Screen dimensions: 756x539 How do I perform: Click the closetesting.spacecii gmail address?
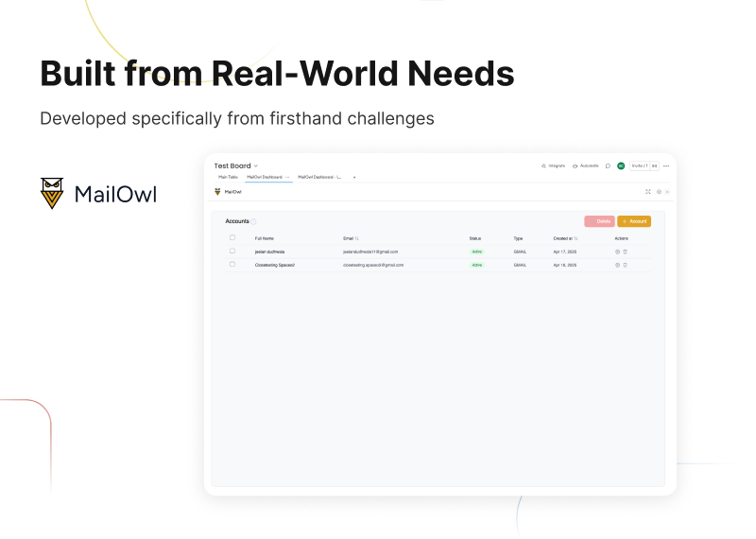point(373,266)
